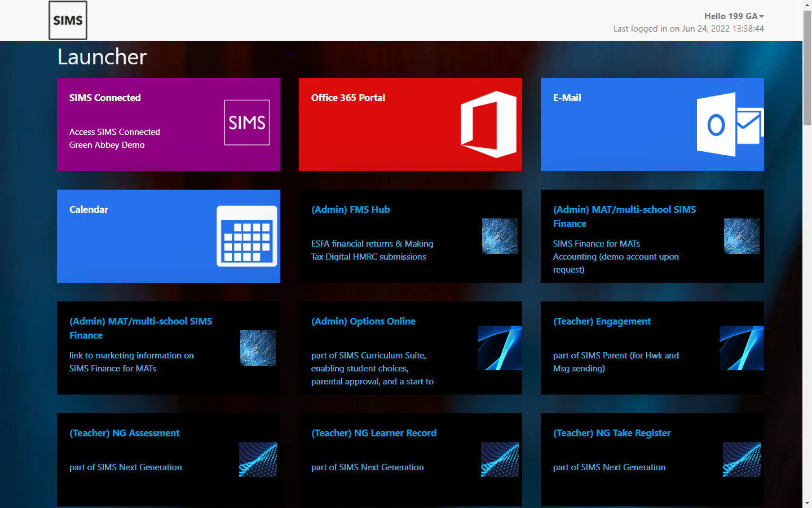Click the SIMS logo in the header
812x508 pixels.
click(x=68, y=20)
